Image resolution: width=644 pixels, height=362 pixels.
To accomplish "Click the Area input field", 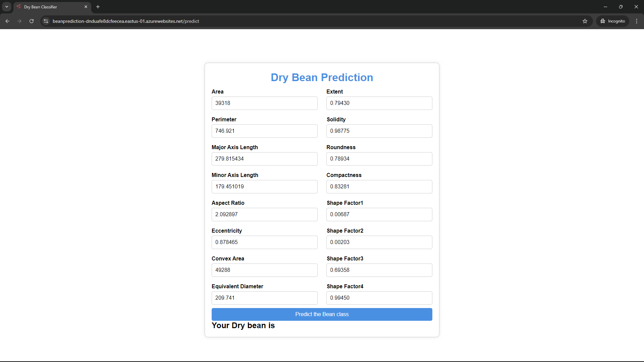I will tap(264, 103).
